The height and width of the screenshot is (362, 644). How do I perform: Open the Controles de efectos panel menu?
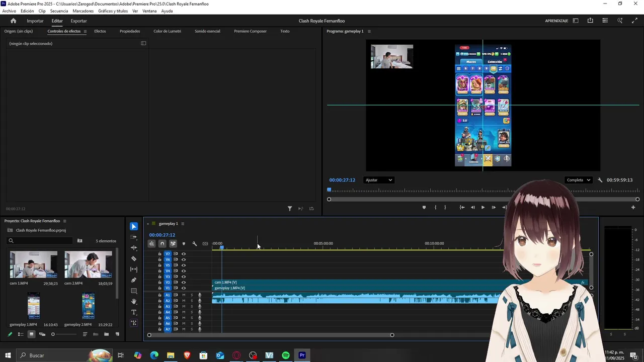85,31
